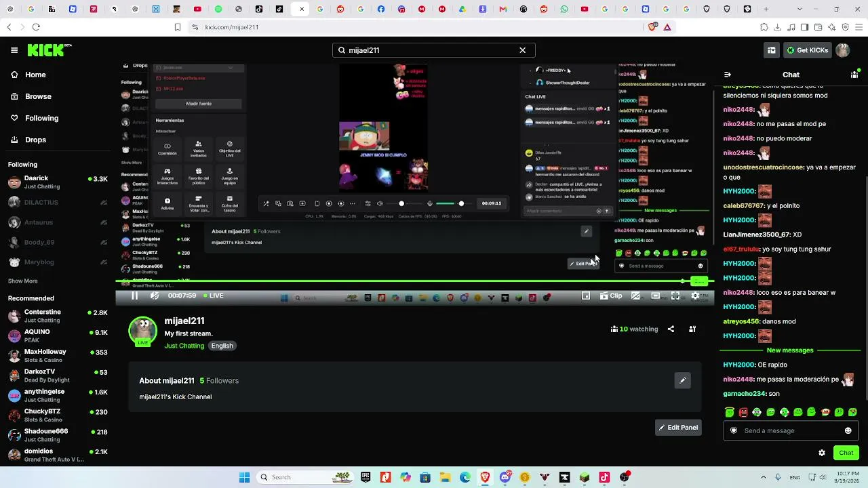Open recommended channel MaxHolloway
Viewport: 868px width, 488px height.
(x=58, y=356)
